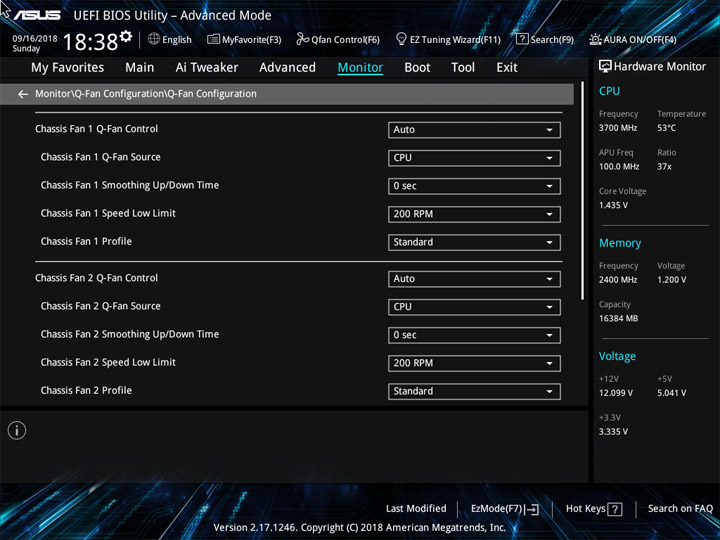
Task: Select the Monitor tab
Action: tap(360, 68)
